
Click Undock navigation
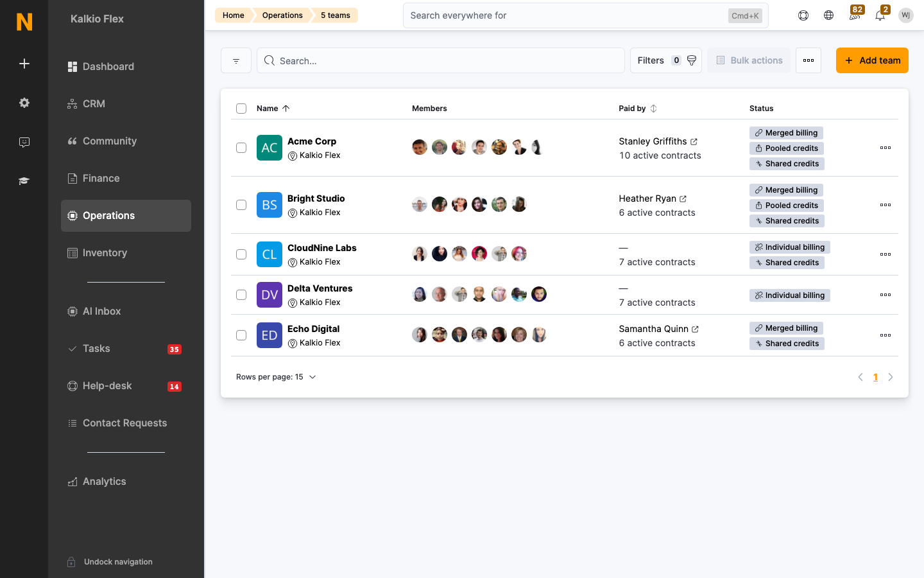[110, 562]
